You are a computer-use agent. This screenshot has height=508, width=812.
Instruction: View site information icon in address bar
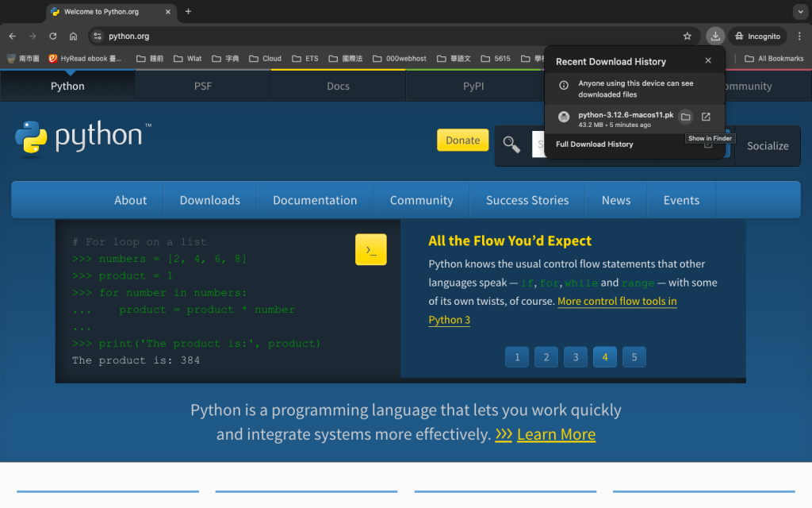pyautogui.click(x=97, y=36)
